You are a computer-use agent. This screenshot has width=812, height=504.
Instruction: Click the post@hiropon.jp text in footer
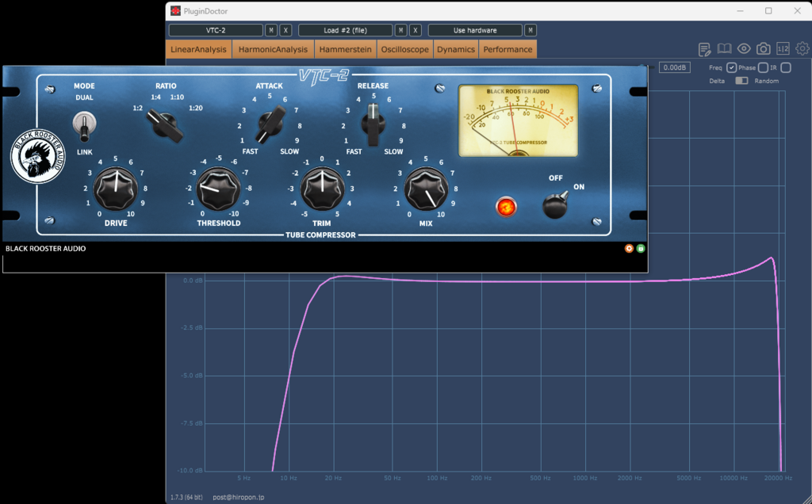pyautogui.click(x=238, y=498)
